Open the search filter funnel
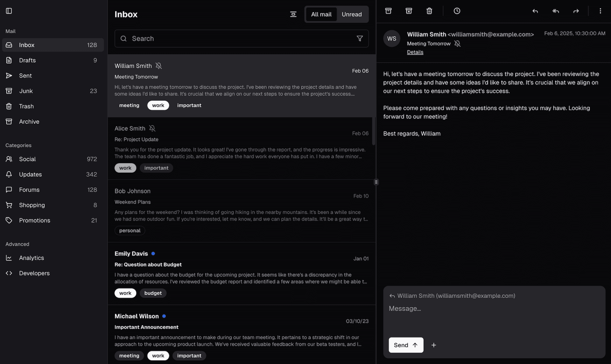611x364 pixels. 360,38
